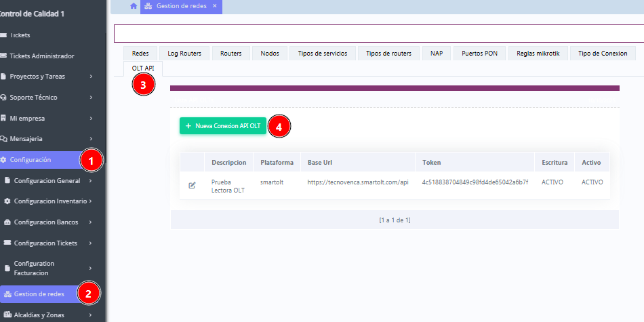Click the Soporte Técnico headset icon
Viewport: 644px width, 322px height.
(x=4, y=98)
